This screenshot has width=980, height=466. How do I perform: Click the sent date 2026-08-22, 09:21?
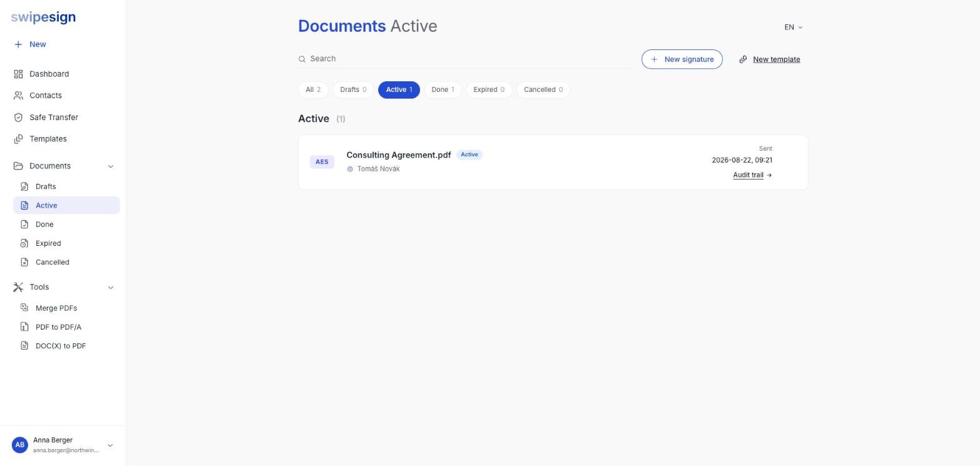click(x=742, y=160)
